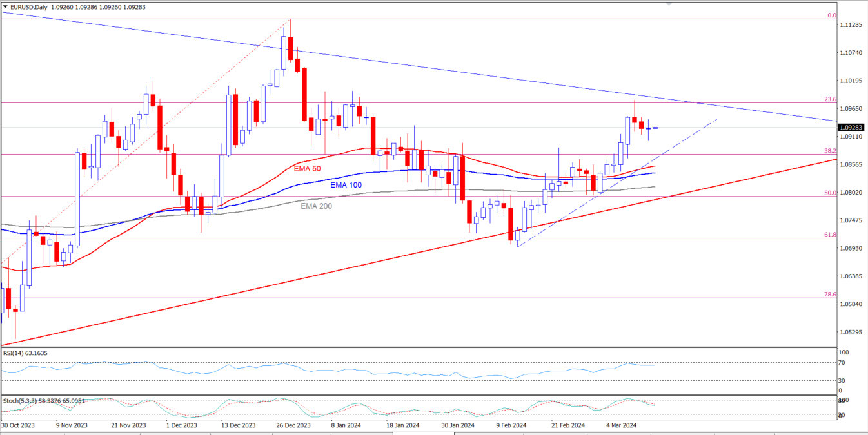The width and height of the screenshot is (868, 435).
Task: Click the 8 Jan 2024 date label
Action: (x=347, y=425)
